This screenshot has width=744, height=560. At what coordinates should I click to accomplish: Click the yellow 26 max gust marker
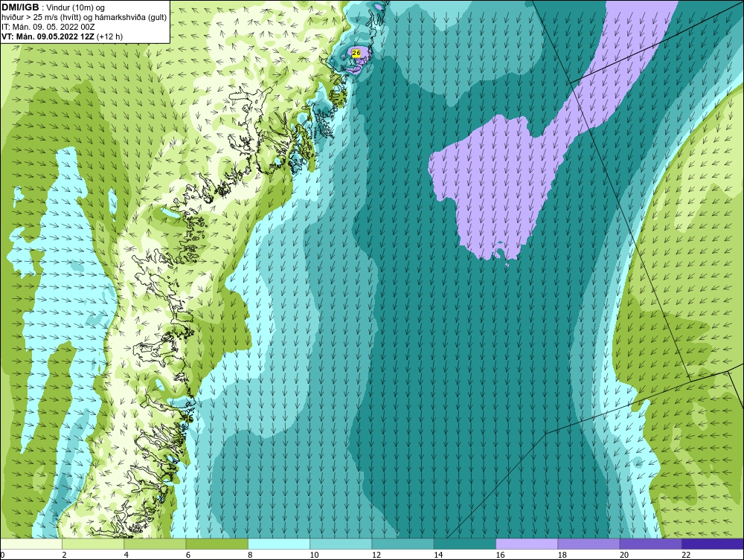pyautogui.click(x=356, y=53)
